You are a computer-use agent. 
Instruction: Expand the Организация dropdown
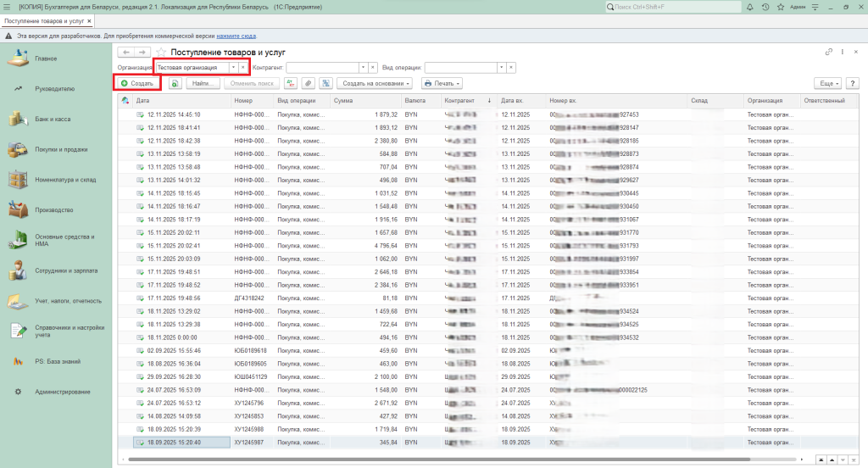(x=232, y=67)
